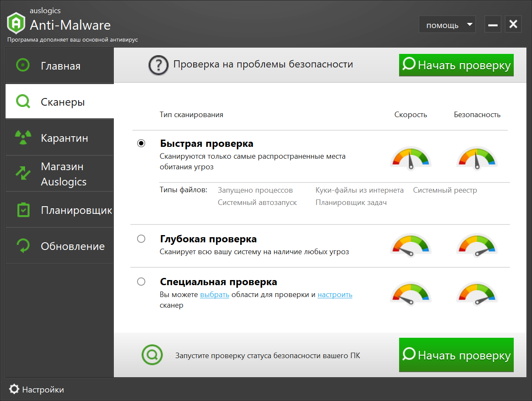Click the Магазин Auslogics arrows icon
532x401 pixels.
point(23,173)
